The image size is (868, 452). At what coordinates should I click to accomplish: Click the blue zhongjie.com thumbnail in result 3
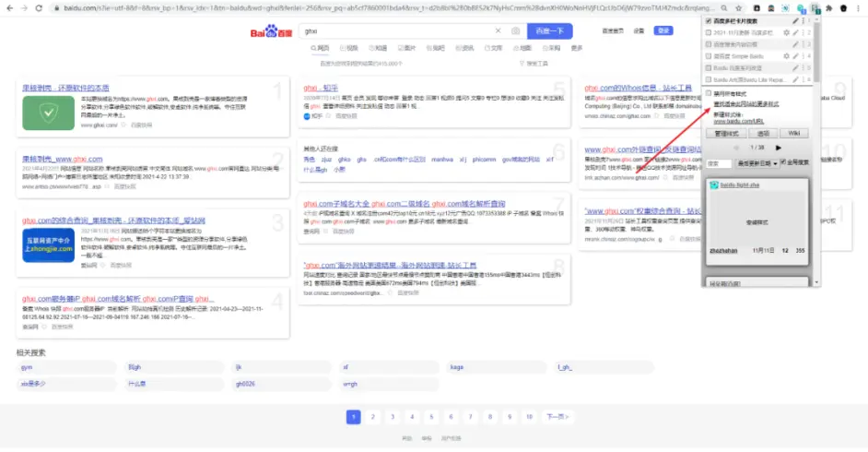click(x=48, y=244)
